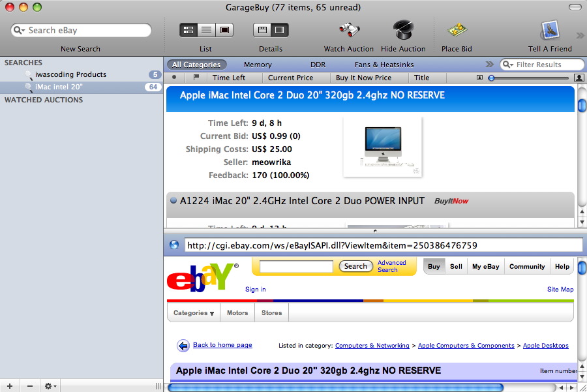Open the gear action menu

(x=50, y=386)
